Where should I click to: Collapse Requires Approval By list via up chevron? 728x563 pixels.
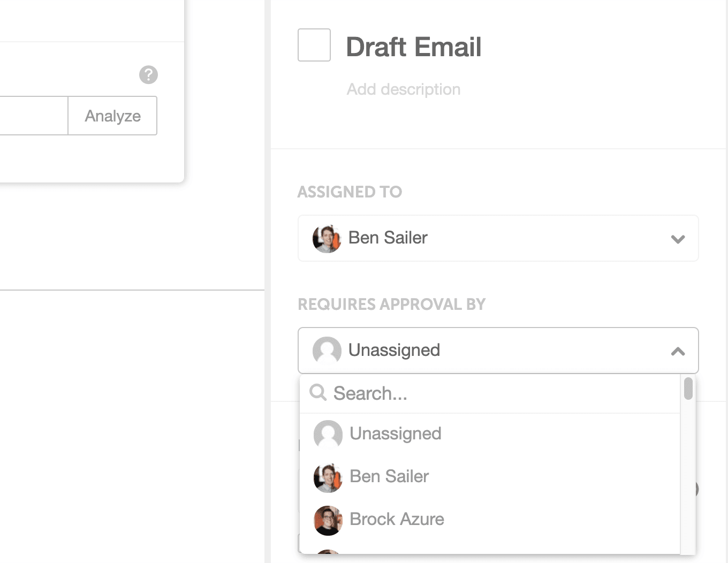[x=678, y=352]
